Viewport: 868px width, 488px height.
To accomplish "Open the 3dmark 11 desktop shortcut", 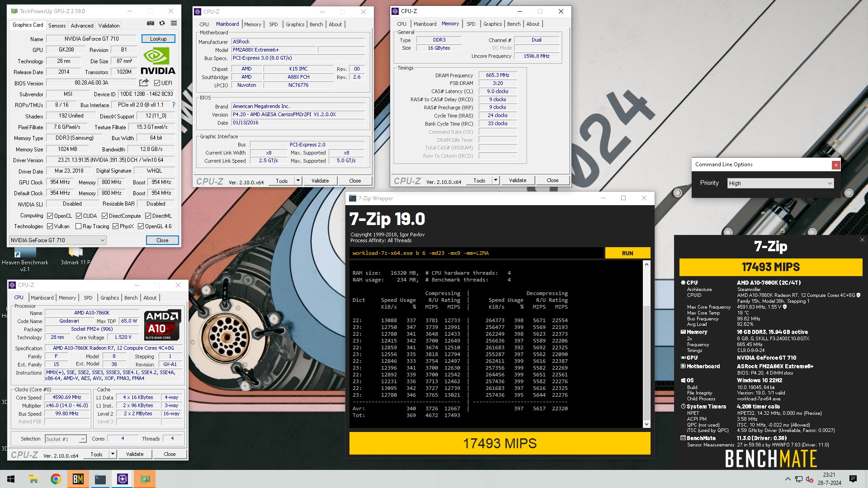I will (x=75, y=257).
